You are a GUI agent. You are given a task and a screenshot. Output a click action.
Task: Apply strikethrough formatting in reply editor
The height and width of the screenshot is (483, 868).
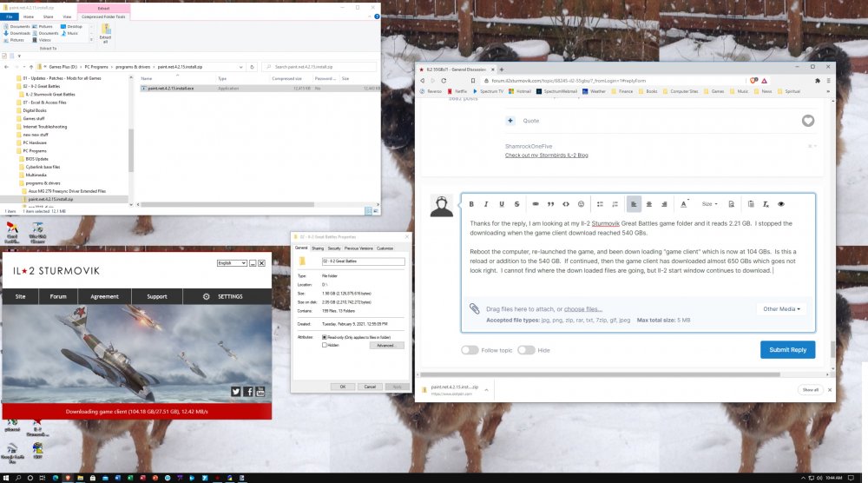point(517,204)
